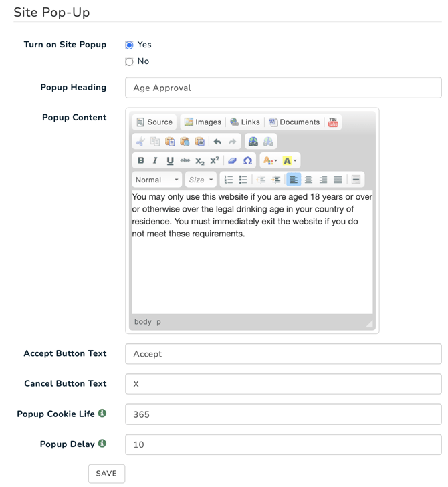Open the Images insert option
The height and width of the screenshot is (487, 448).
point(203,122)
